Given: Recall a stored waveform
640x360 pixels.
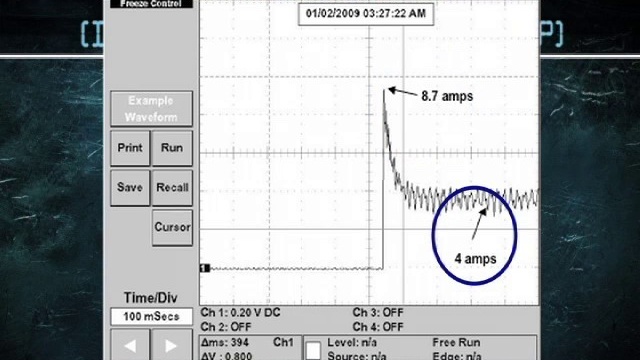Looking at the screenshot, I should [x=172, y=188].
